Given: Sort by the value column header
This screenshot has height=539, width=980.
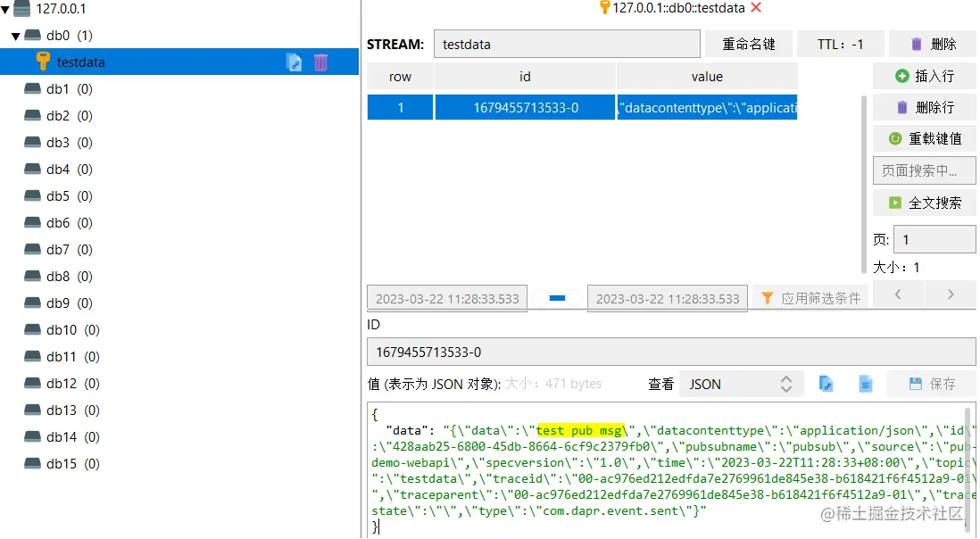Looking at the screenshot, I should point(707,76).
